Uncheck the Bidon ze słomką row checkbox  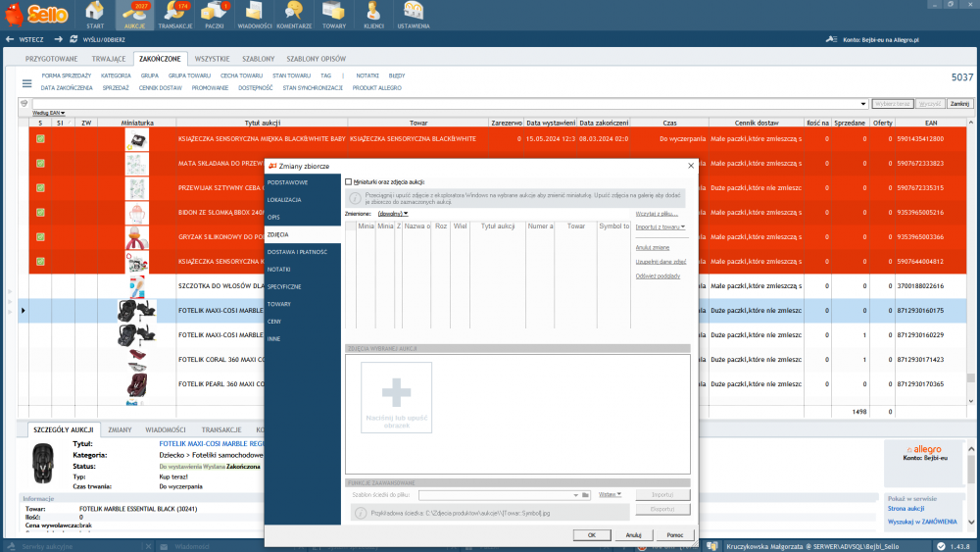[40, 212]
